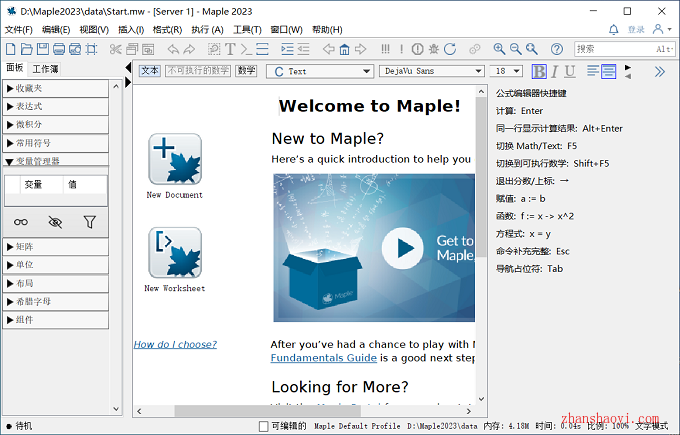Execute entire worksheet triple-exclamation icon
Viewport: 680px width, 435px height.
385,49
